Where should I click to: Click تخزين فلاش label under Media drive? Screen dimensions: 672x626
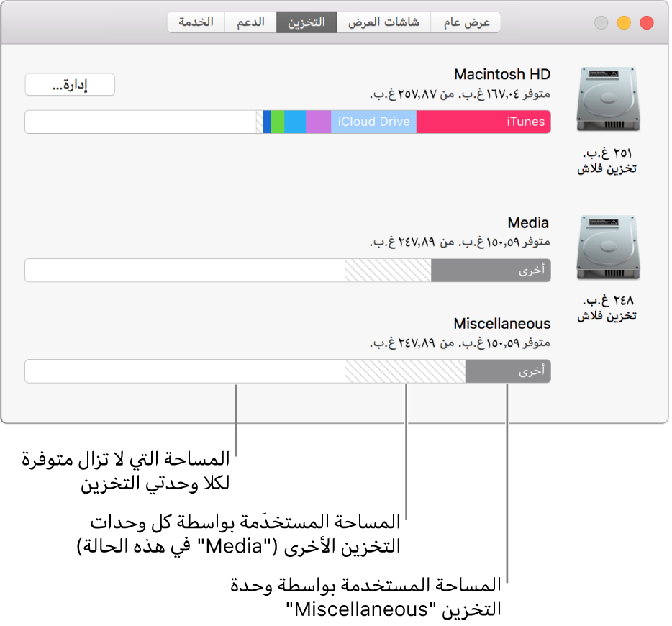(x=607, y=316)
